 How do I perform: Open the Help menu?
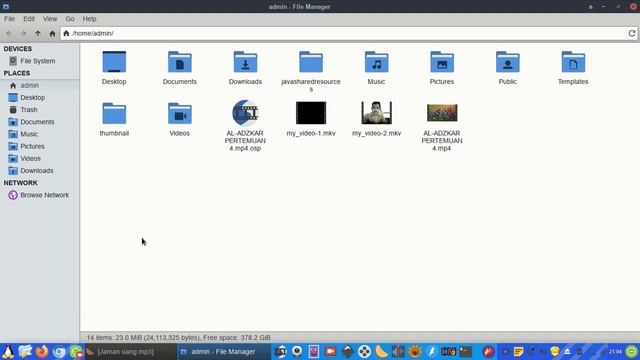point(89,19)
